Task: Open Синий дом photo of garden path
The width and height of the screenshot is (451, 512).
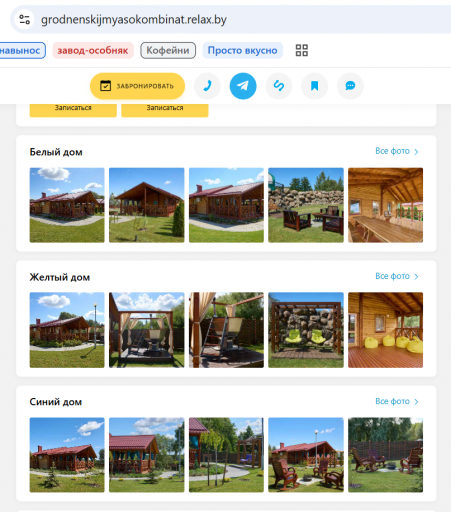Action: point(226,455)
